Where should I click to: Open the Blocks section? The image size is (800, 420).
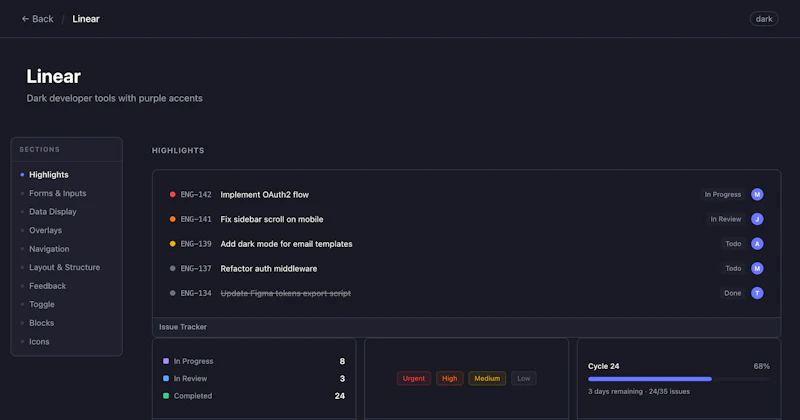click(41, 323)
